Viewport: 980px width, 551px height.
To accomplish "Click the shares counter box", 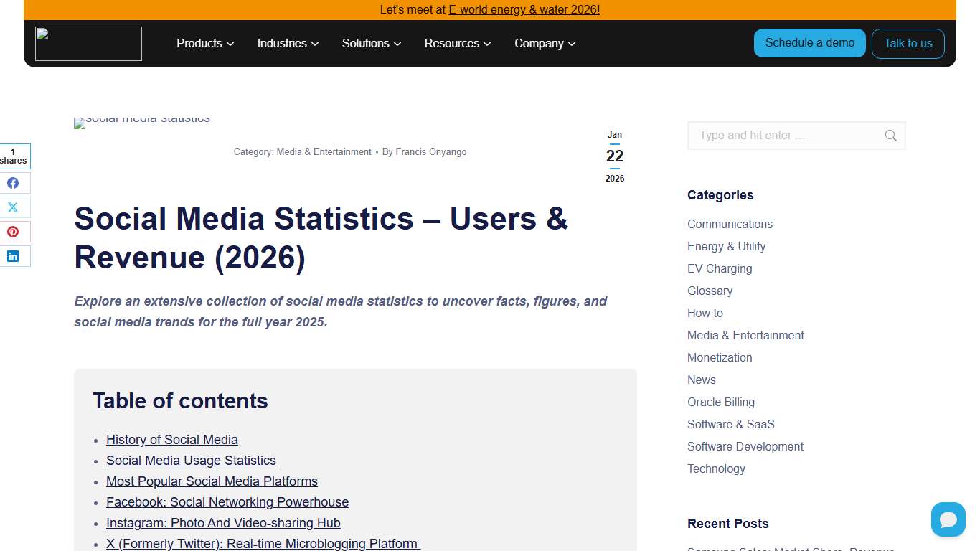I will coord(14,156).
